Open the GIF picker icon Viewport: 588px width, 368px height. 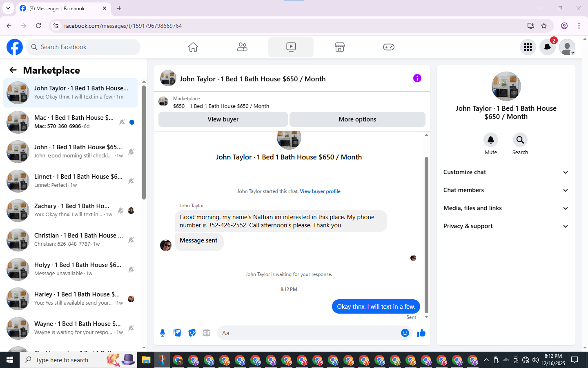(x=207, y=333)
